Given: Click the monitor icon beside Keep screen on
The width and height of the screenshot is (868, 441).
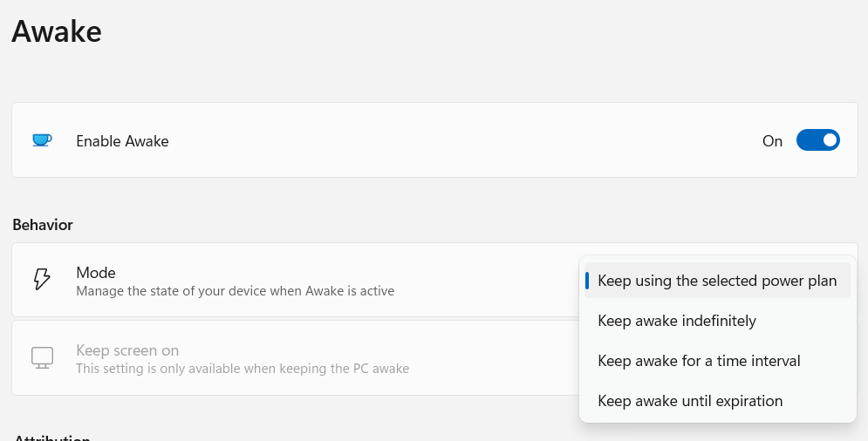Looking at the screenshot, I should 42,358.
